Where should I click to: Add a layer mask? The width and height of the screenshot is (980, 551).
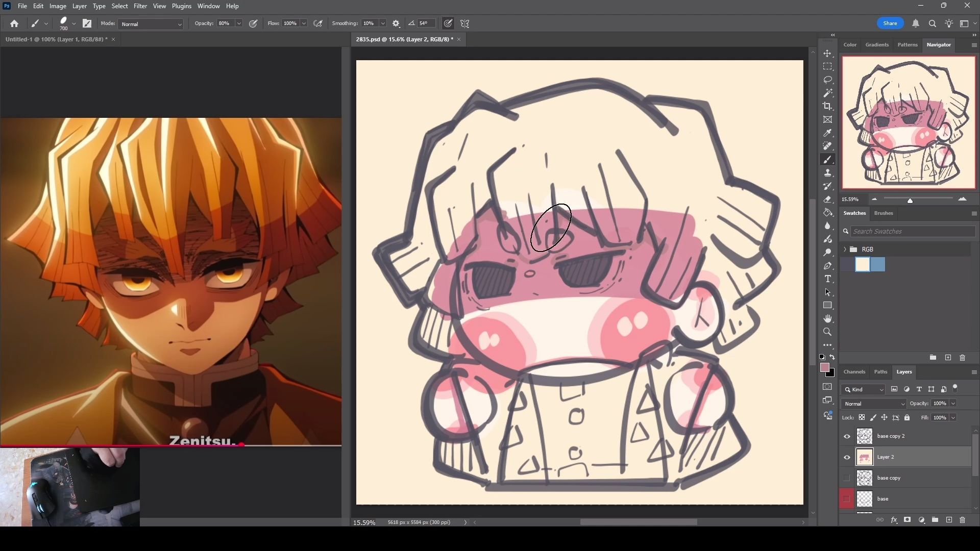click(907, 520)
